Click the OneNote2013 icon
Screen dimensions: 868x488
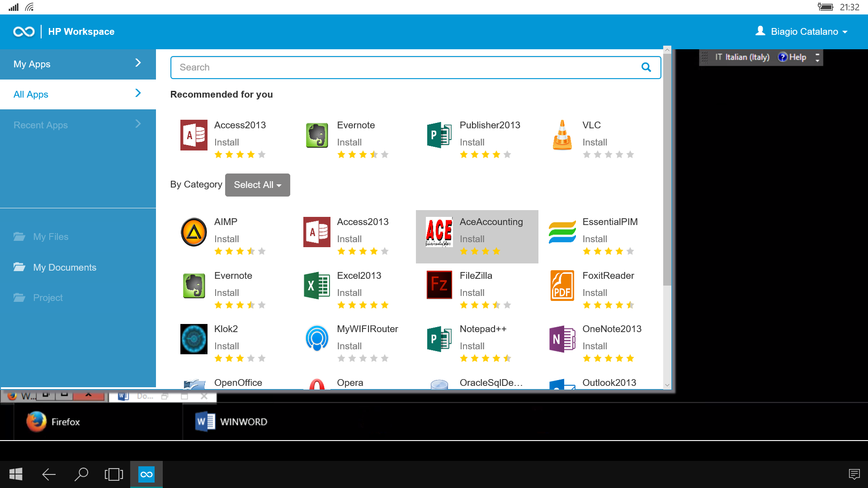[x=562, y=339]
